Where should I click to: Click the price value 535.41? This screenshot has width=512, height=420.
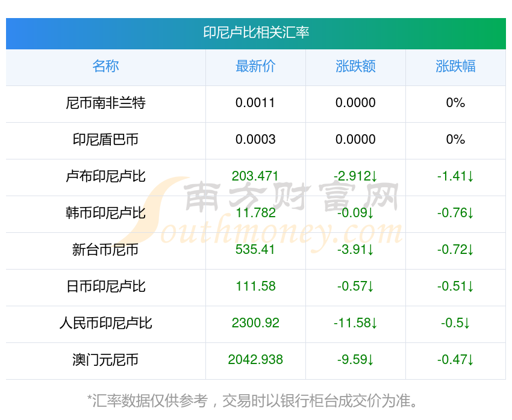click(x=255, y=250)
